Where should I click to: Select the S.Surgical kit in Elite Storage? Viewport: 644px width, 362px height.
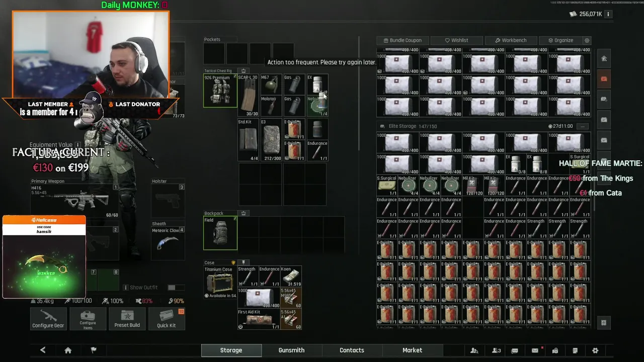tap(386, 185)
